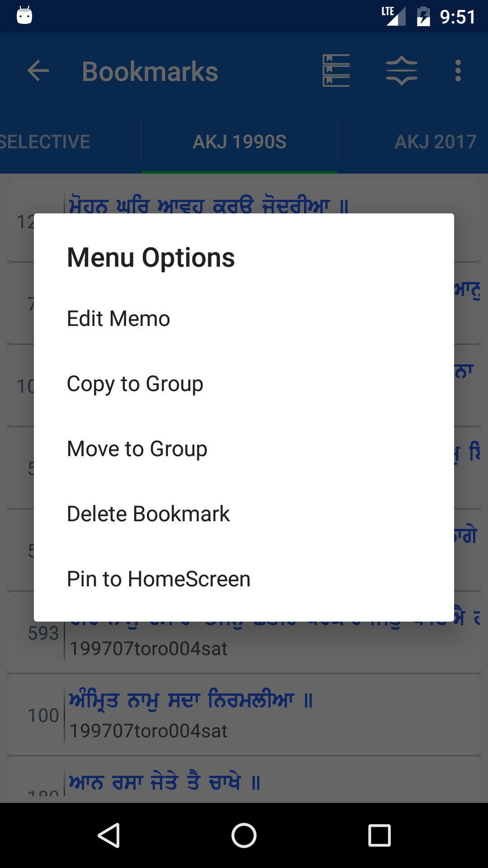Switch to the AKJ 2017 tab
This screenshot has height=868, width=488.
435,142
